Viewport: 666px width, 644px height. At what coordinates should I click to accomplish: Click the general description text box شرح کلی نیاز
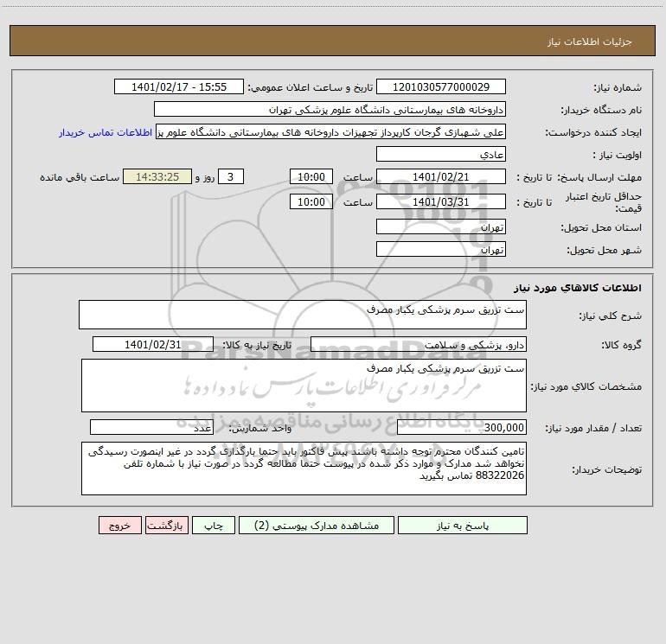pos(303,315)
